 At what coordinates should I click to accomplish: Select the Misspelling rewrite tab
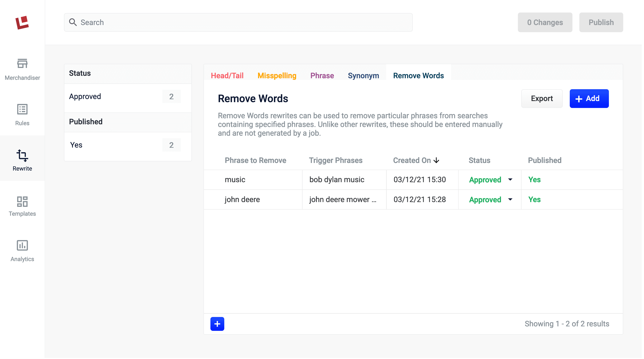(277, 75)
